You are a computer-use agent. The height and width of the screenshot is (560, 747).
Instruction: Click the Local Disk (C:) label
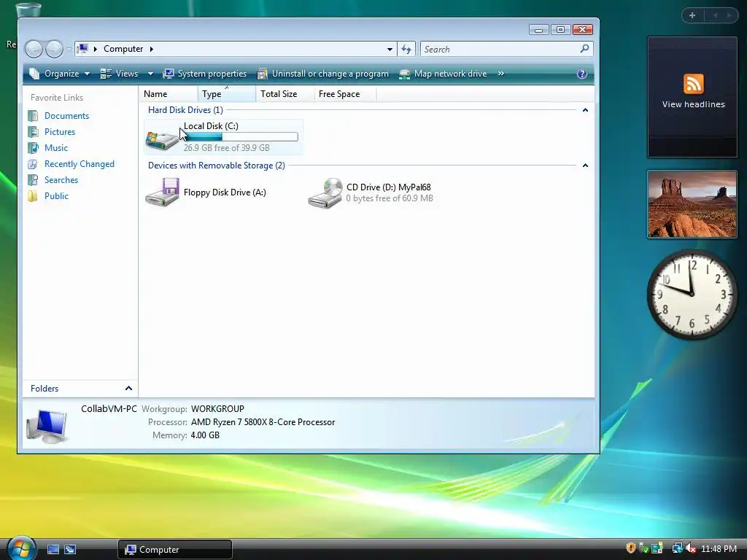pos(211,125)
